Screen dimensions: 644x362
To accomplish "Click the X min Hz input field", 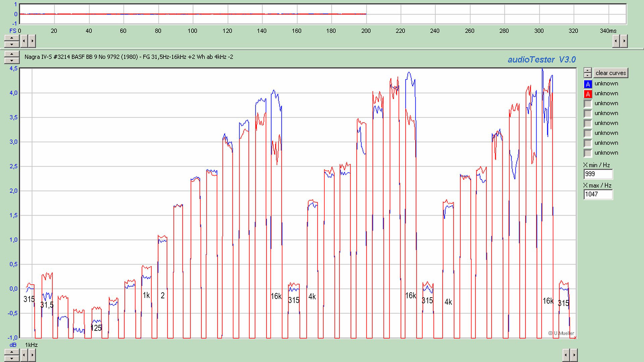I will tap(598, 174).
